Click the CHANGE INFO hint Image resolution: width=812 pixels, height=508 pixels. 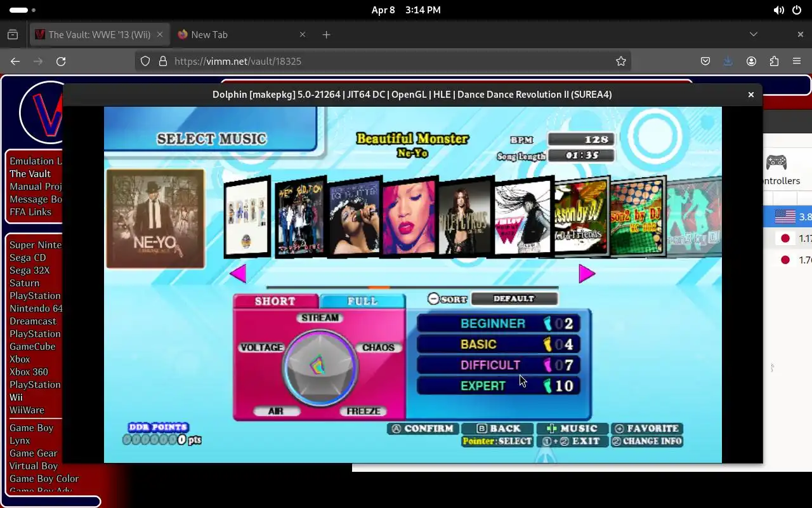pos(647,441)
